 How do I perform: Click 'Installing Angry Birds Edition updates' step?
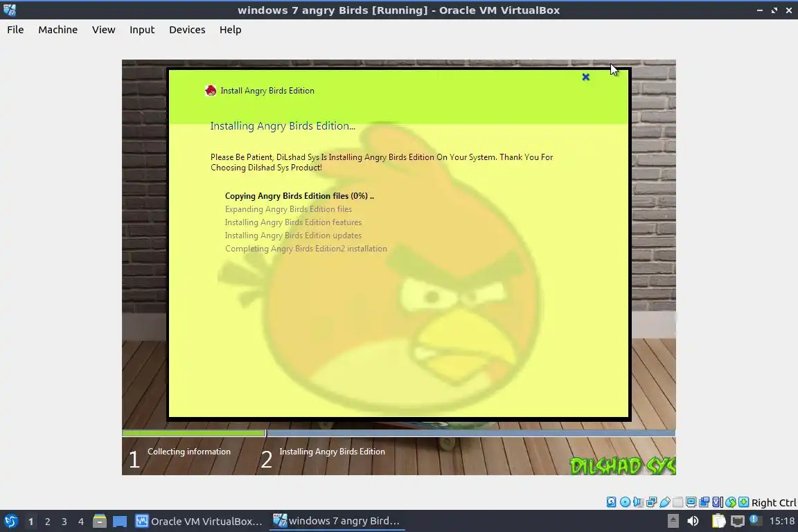pos(293,236)
